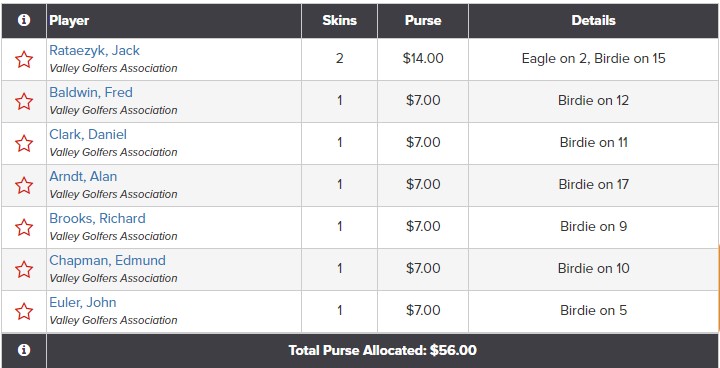The image size is (720, 368).
Task: Click the Purse column header
Action: pos(423,21)
